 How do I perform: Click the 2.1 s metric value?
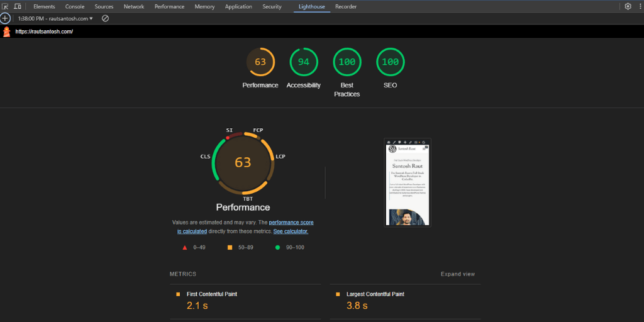(x=197, y=306)
